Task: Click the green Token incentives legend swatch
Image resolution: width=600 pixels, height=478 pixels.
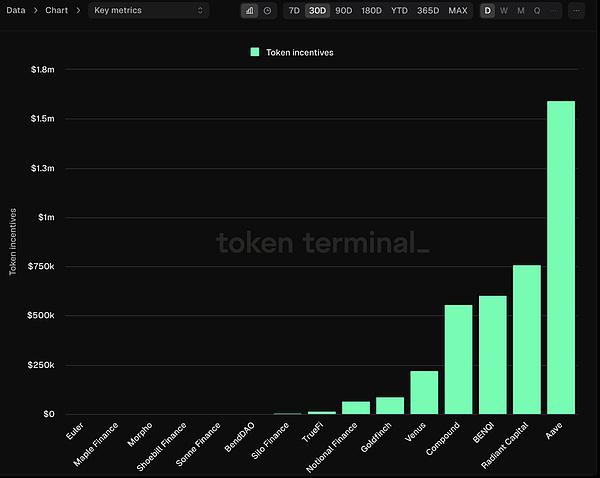Action: coord(255,52)
